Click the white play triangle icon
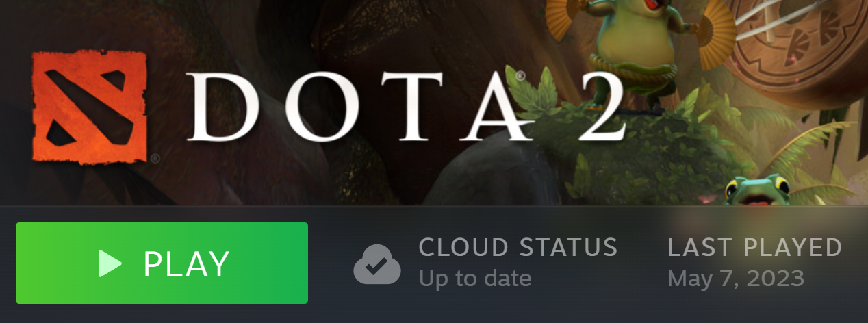Viewport: 868px width, 323px height. [x=110, y=263]
